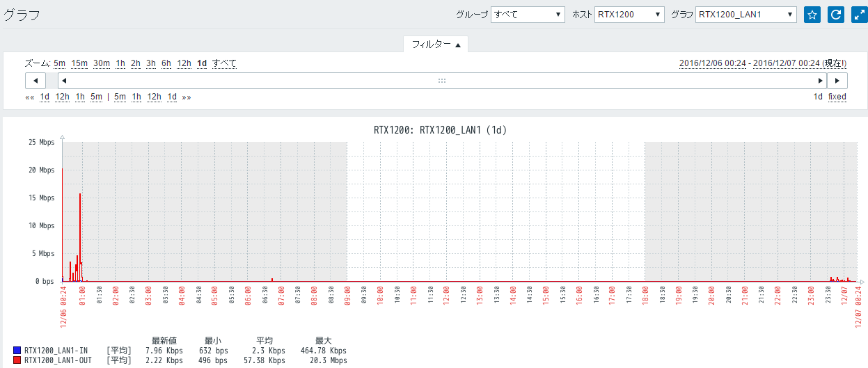This screenshot has height=368, width=868.
Task: Click the left arrow button beside the time slider
Action: 35,81
